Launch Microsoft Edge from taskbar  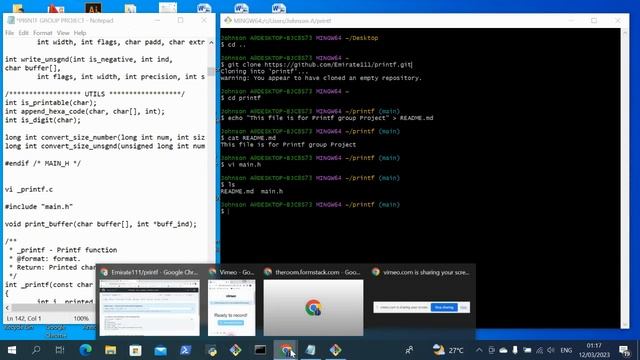tap(85, 350)
